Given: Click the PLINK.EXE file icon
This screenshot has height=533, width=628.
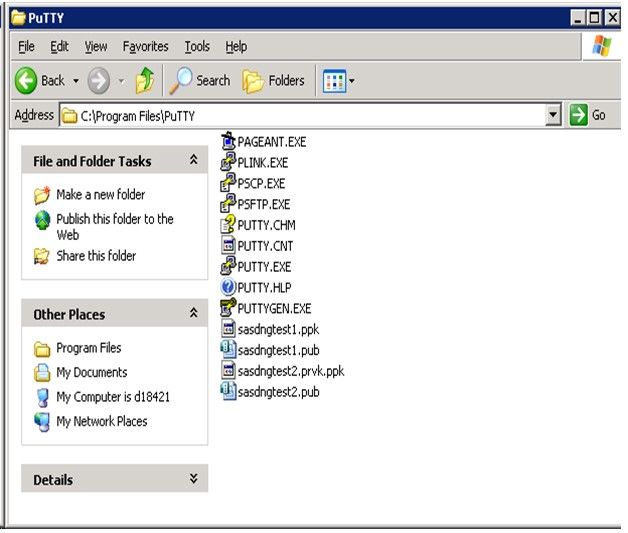Looking at the screenshot, I should click(x=228, y=162).
